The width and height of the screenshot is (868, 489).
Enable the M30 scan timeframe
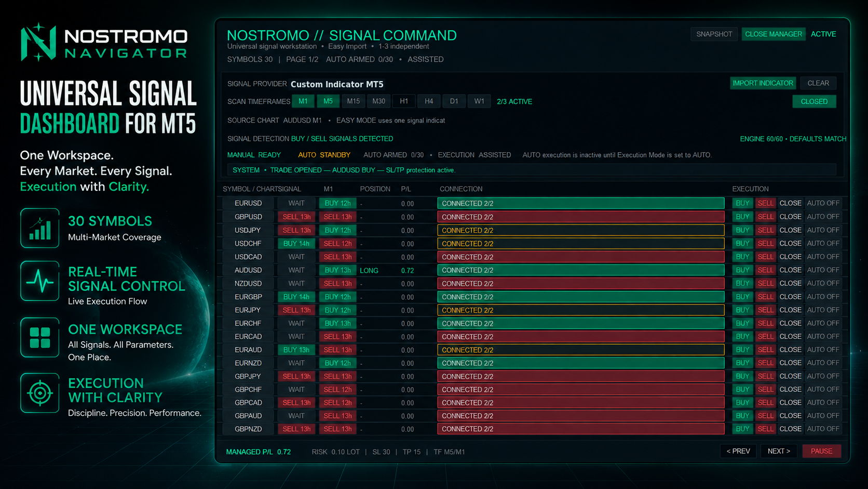pos(379,101)
